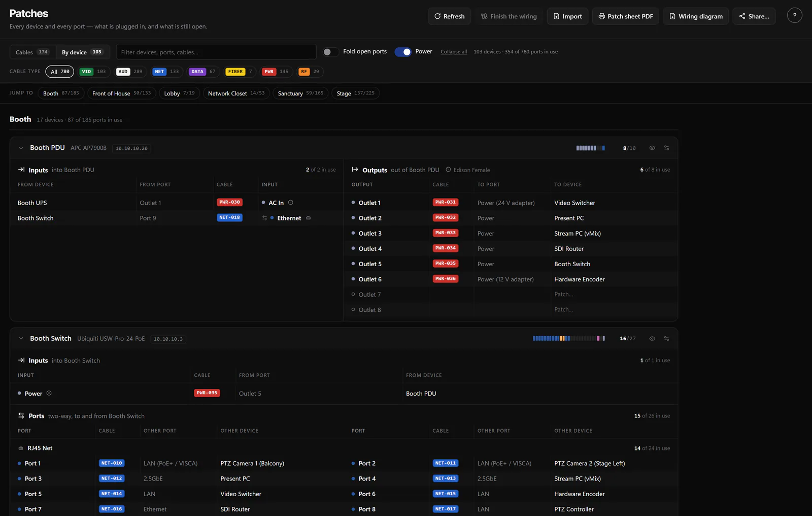Screen dimensions: 812x516
Task: Click the PWR-030 cable tag
Action: click(229, 202)
